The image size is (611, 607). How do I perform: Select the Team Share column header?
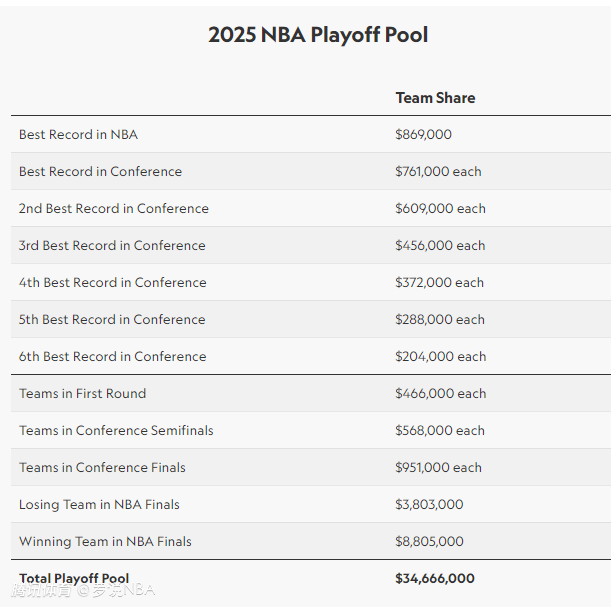pos(435,98)
